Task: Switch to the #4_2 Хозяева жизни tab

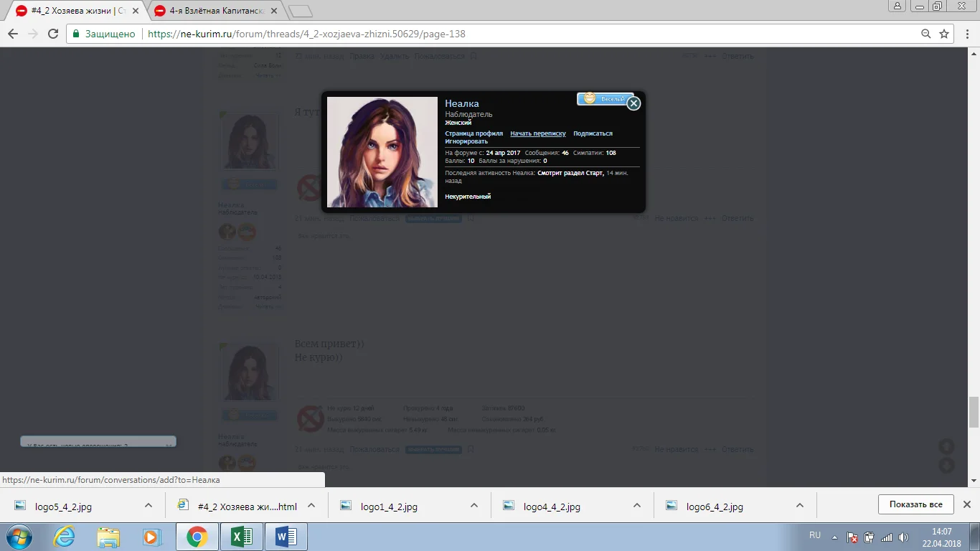Action: [79, 11]
